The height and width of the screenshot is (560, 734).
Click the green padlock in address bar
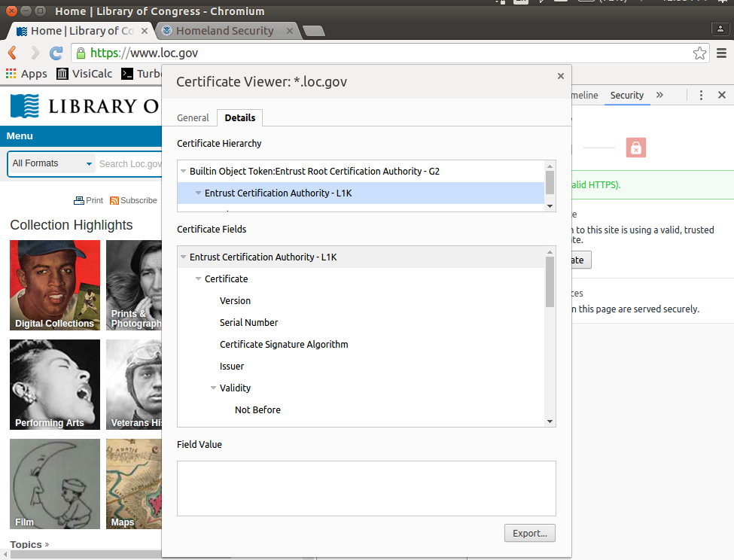(81, 53)
